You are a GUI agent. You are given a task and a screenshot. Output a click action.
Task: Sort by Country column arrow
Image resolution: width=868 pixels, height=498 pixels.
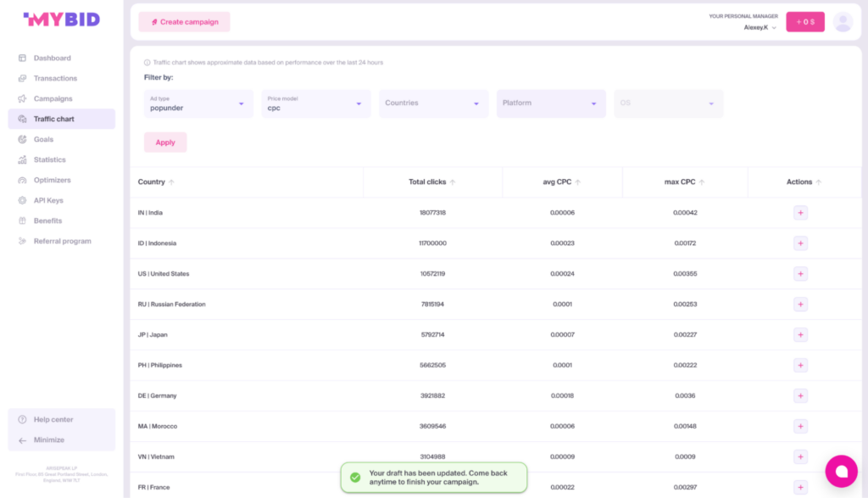171,182
